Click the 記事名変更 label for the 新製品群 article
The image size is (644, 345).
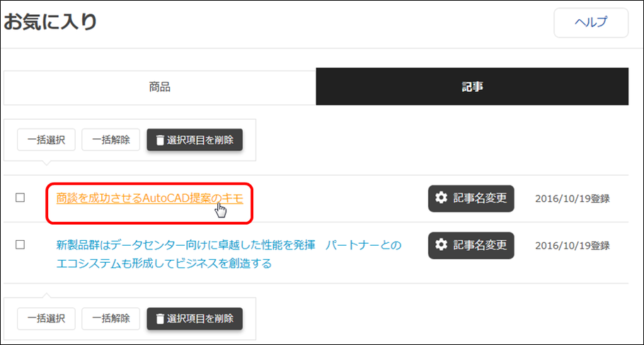(x=480, y=245)
